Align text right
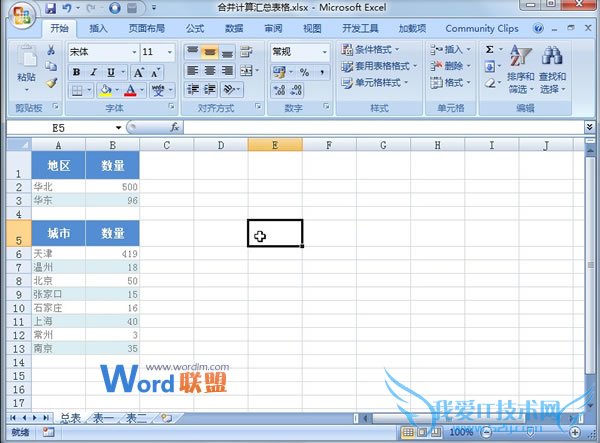Screen dimensions: 600x443 (x=227, y=71)
